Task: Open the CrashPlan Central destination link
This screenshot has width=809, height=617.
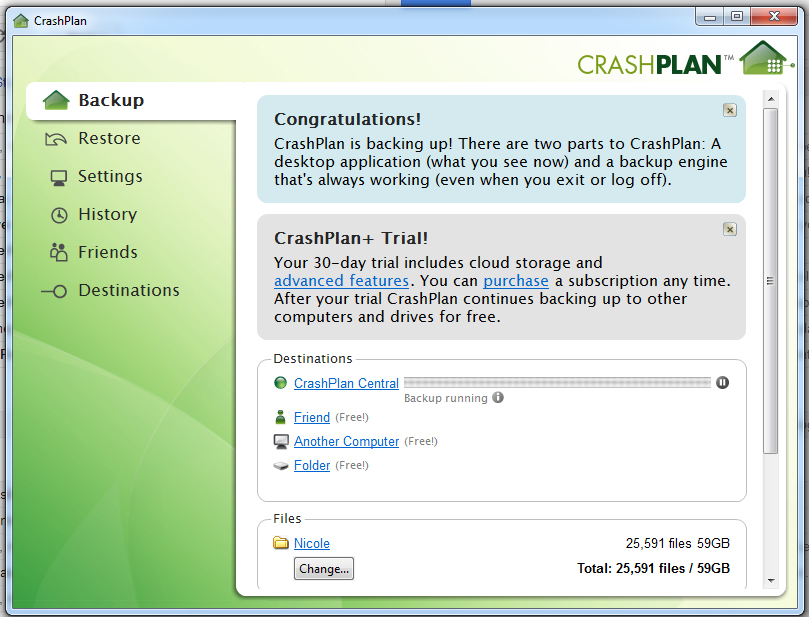Action: (346, 383)
